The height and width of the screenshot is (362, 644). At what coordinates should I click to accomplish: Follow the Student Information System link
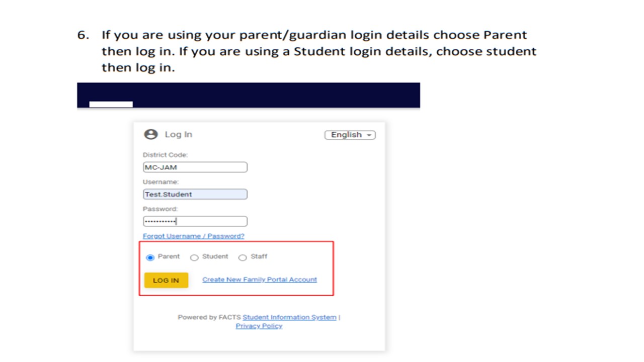pyautogui.click(x=289, y=317)
